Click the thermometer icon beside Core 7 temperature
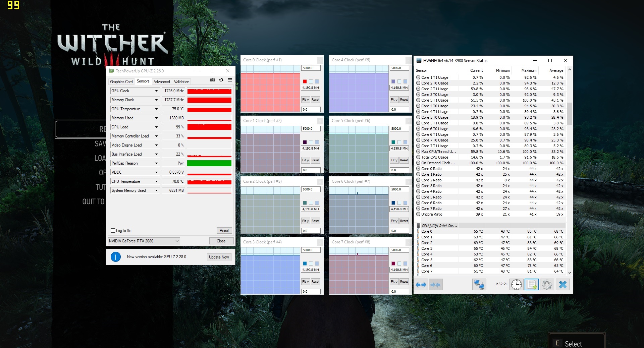 (x=418, y=271)
